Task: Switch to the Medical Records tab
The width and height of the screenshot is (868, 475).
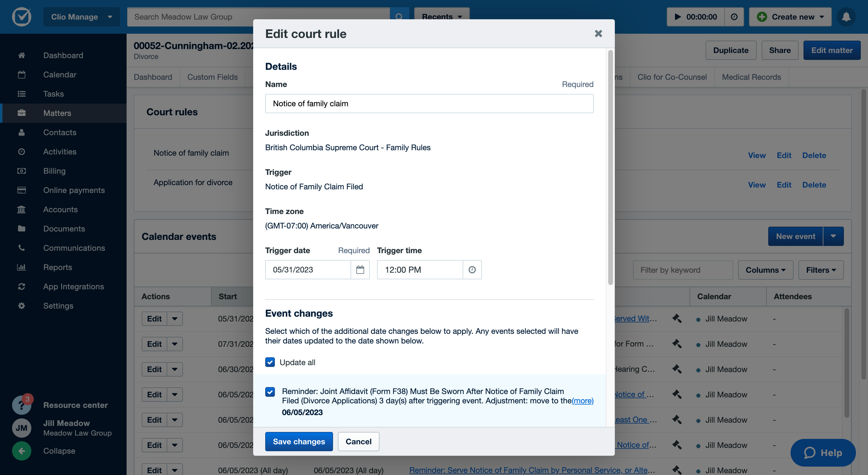Action: click(x=751, y=77)
